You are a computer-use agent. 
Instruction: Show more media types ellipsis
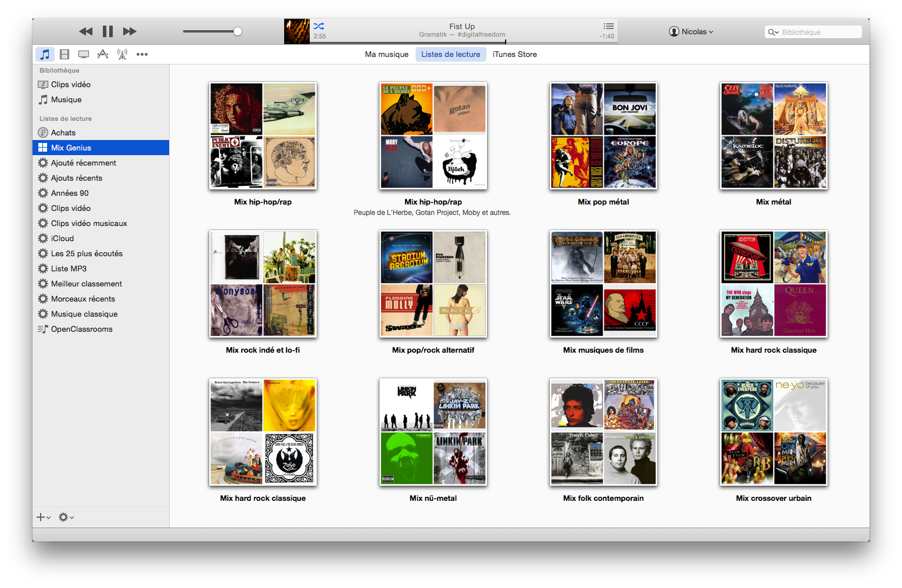coord(142,54)
